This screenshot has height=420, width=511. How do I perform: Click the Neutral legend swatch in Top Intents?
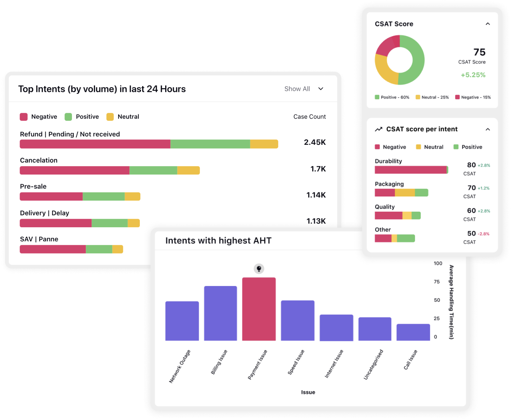coord(110,117)
